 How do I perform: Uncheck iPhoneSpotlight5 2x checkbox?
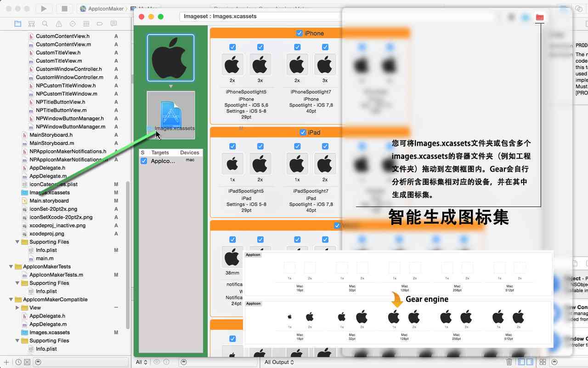pyautogui.click(x=232, y=47)
